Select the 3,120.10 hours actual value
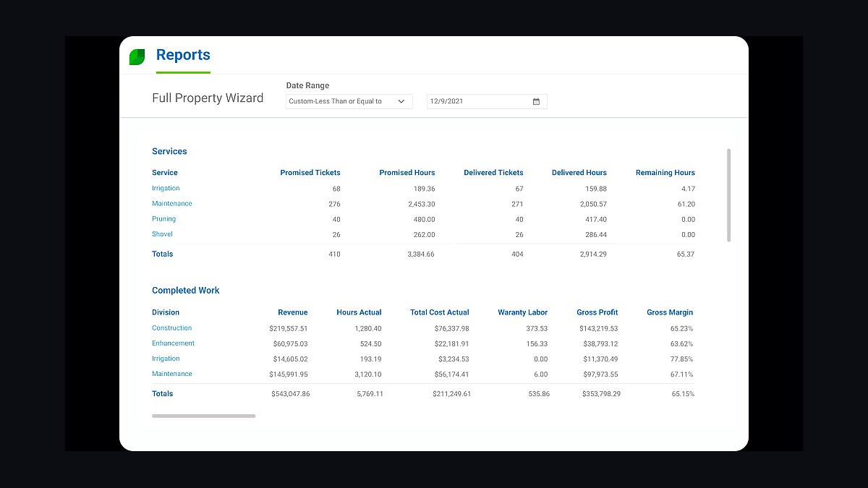Image resolution: width=868 pixels, height=488 pixels. pos(369,374)
